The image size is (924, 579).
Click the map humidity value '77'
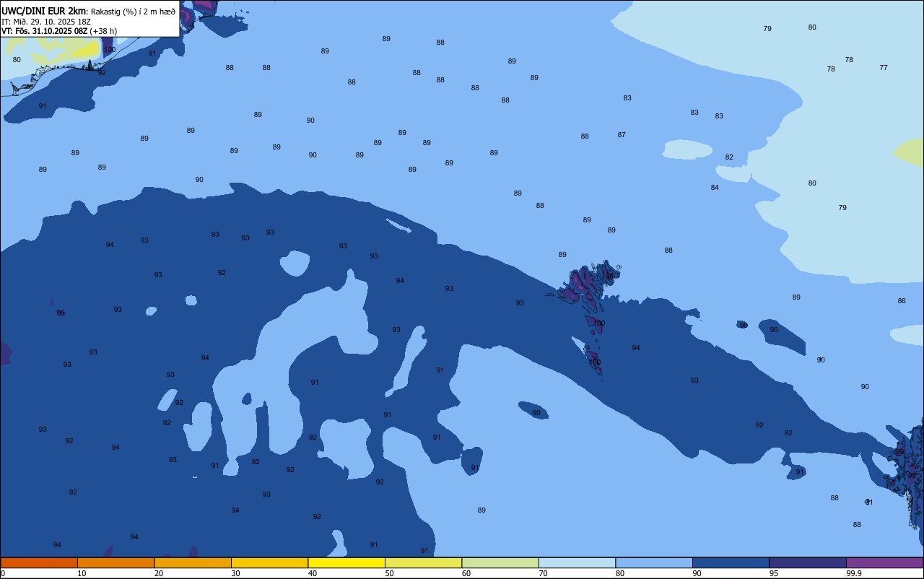884,68
